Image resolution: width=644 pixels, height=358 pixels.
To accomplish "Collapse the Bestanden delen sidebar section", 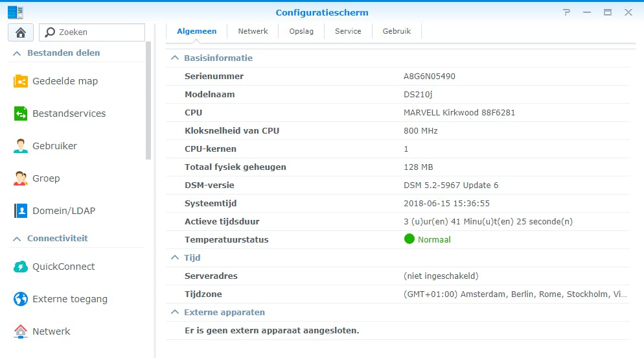I will pos(17,53).
